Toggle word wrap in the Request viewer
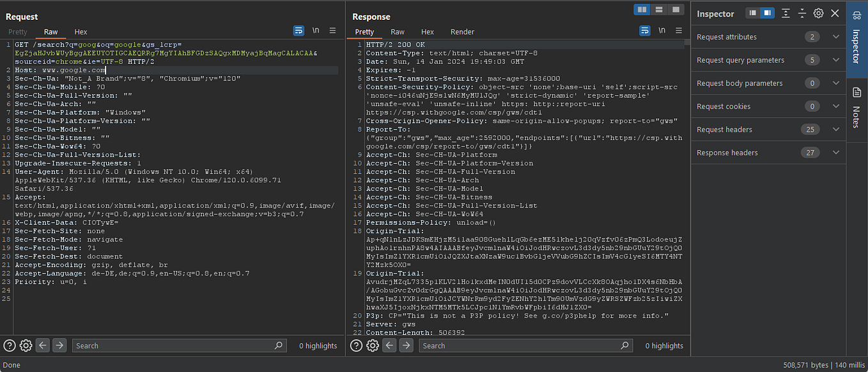The height and width of the screenshot is (372, 868). [x=298, y=30]
